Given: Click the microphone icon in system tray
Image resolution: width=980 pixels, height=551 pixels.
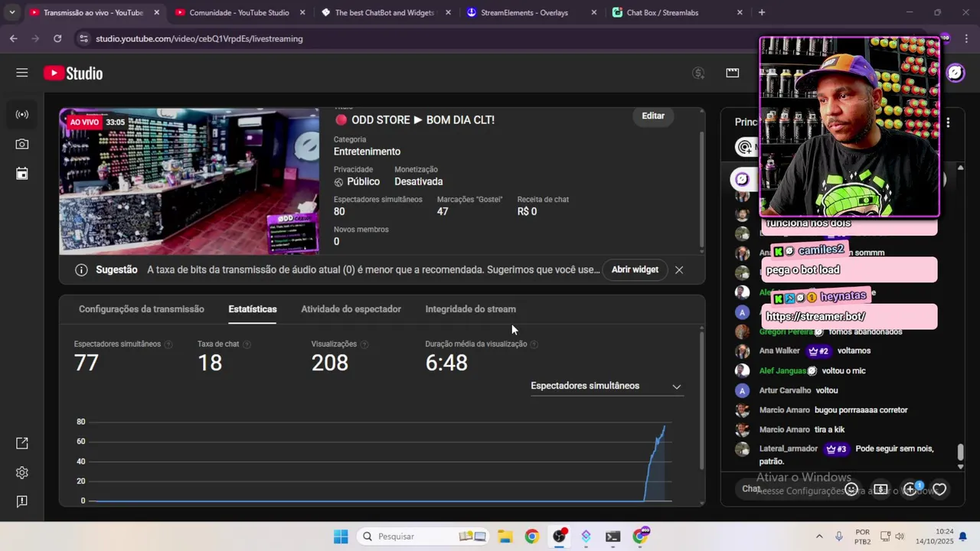Looking at the screenshot, I should (x=839, y=536).
